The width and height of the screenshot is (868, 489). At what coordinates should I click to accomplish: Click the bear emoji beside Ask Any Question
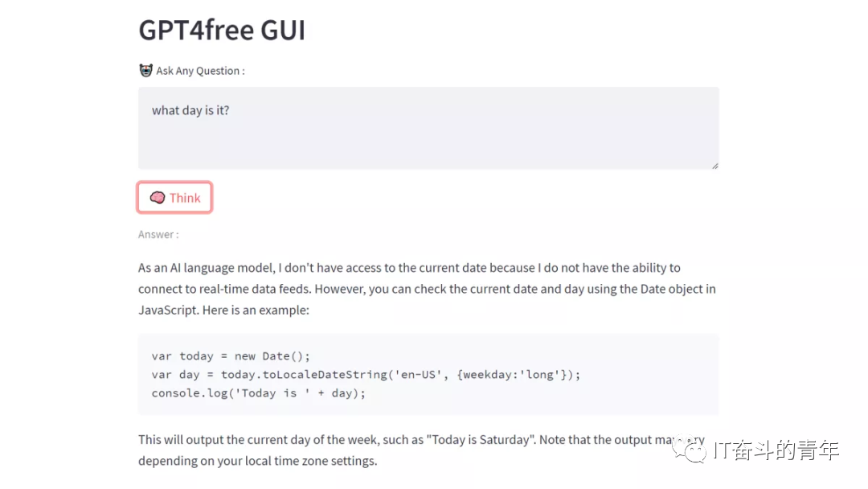pos(145,71)
